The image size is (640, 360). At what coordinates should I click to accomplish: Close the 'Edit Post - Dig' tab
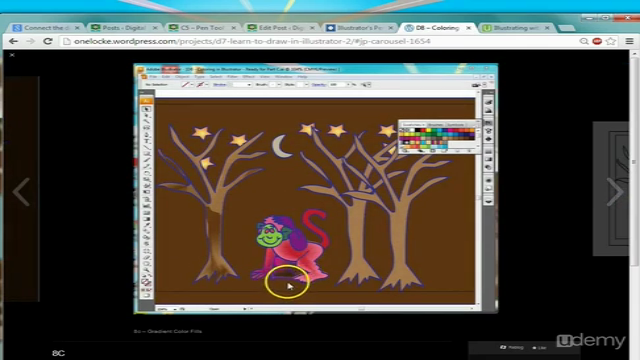312,28
